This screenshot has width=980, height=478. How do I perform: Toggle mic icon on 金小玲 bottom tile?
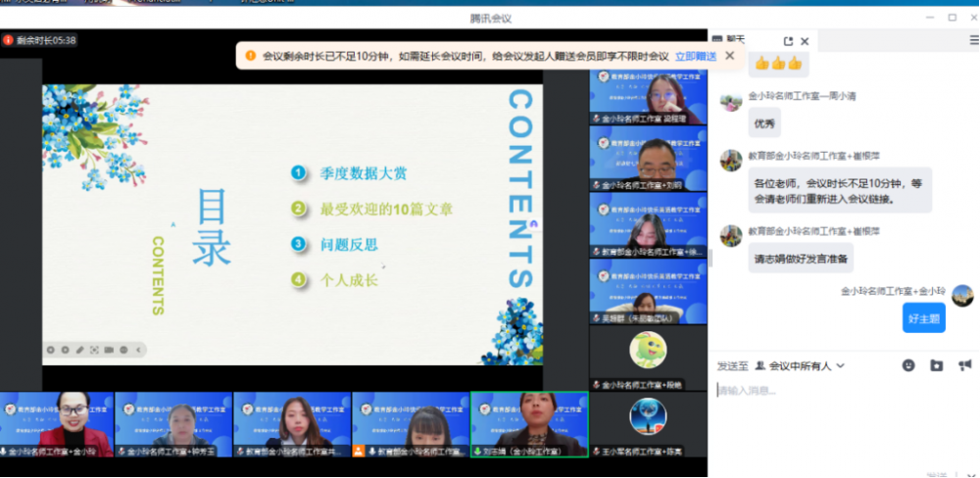click(4, 452)
